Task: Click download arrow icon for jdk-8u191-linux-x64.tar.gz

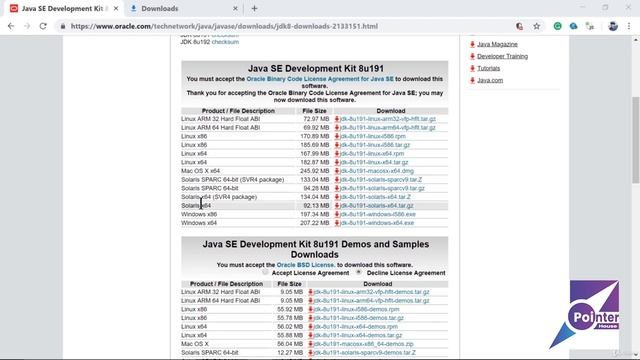Action: pyautogui.click(x=337, y=162)
